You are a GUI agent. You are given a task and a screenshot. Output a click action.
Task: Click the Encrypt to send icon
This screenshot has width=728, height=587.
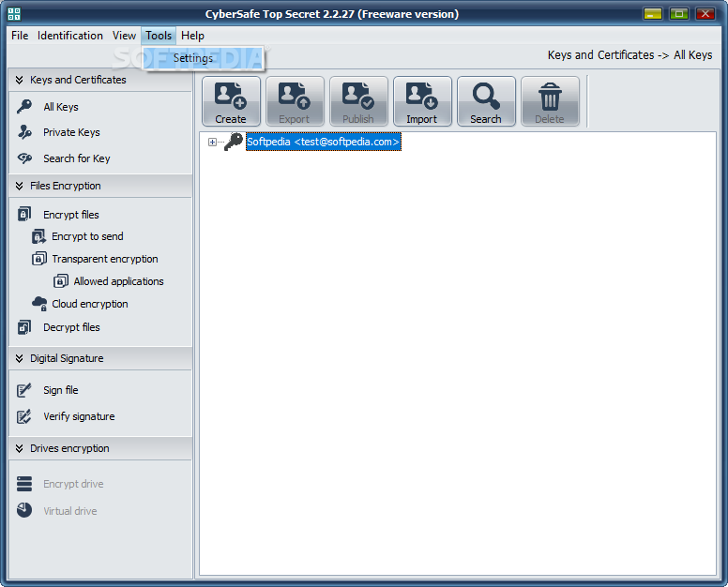pyautogui.click(x=39, y=236)
